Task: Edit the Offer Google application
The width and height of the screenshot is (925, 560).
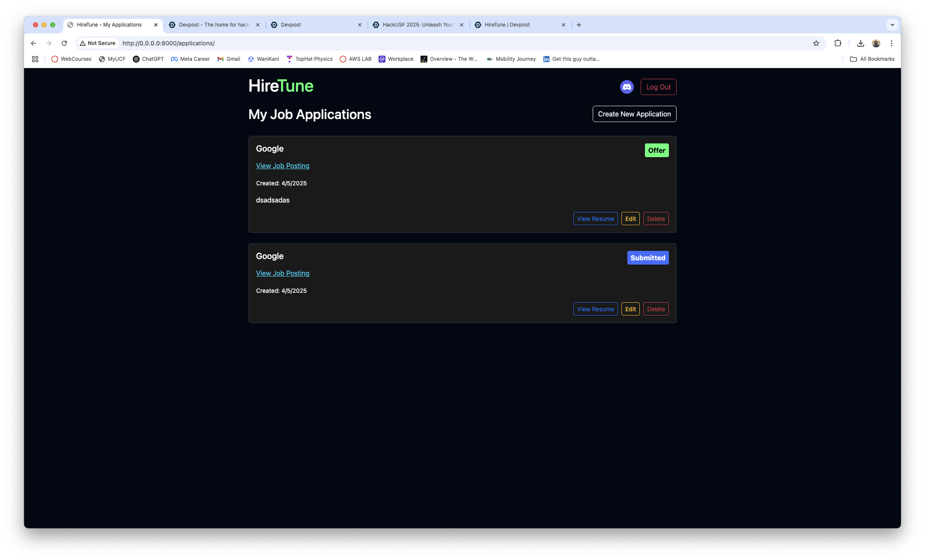Action: point(630,219)
